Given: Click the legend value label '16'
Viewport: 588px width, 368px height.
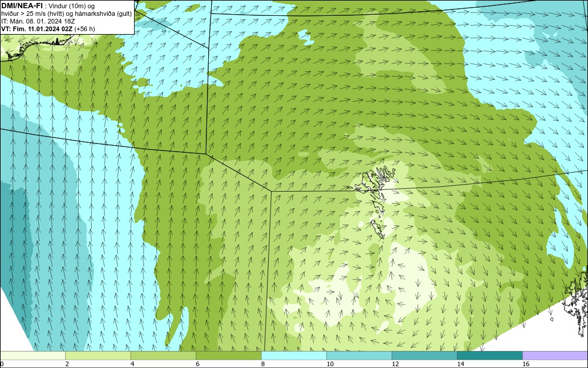Looking at the screenshot, I should tap(526, 364).
